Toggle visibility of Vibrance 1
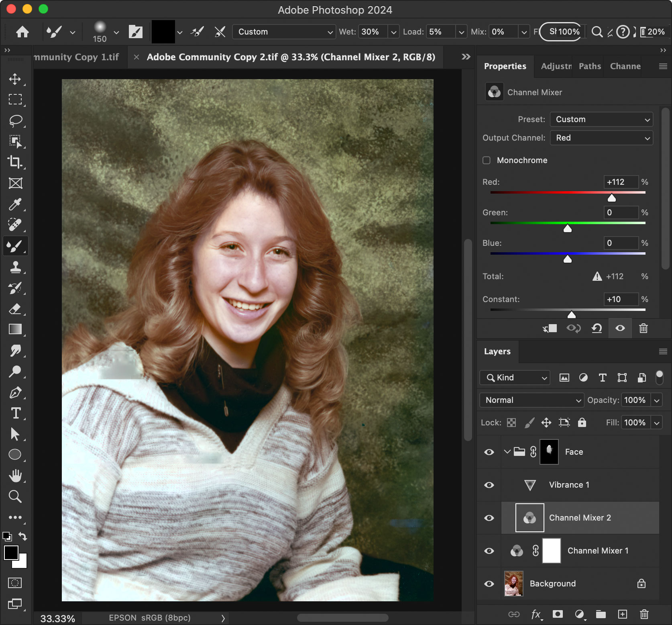 coord(489,485)
